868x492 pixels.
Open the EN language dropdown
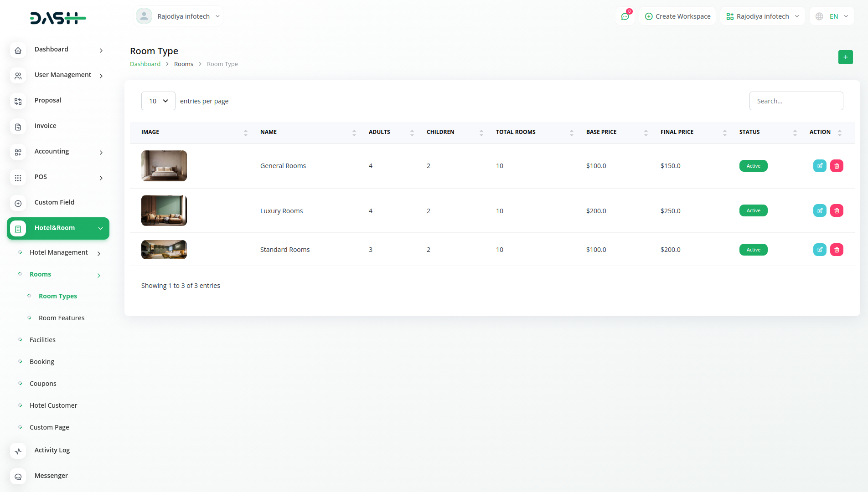[x=832, y=16]
